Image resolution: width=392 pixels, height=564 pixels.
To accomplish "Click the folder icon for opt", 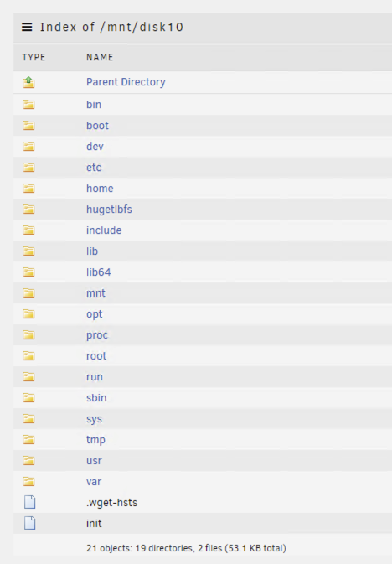I will pos(28,314).
